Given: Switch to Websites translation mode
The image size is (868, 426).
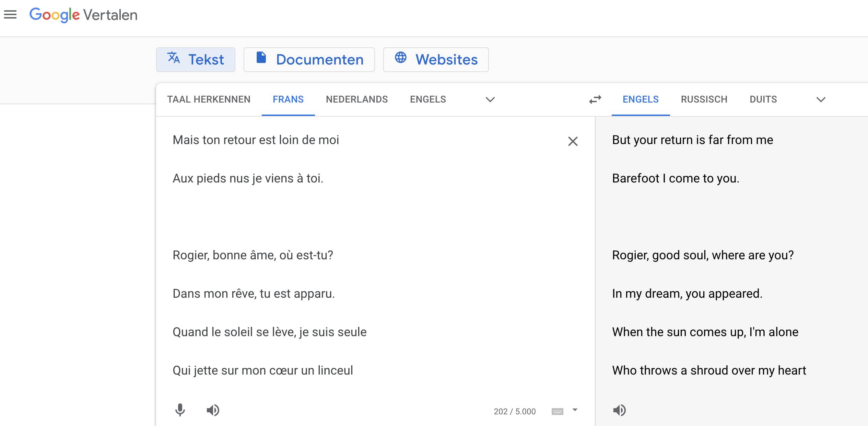Looking at the screenshot, I should [x=436, y=60].
